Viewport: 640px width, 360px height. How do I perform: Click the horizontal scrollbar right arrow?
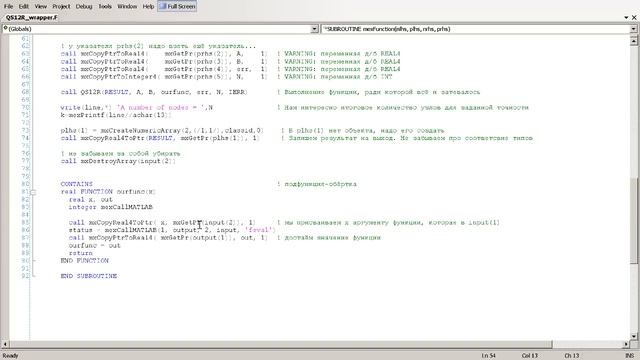pos(626,344)
